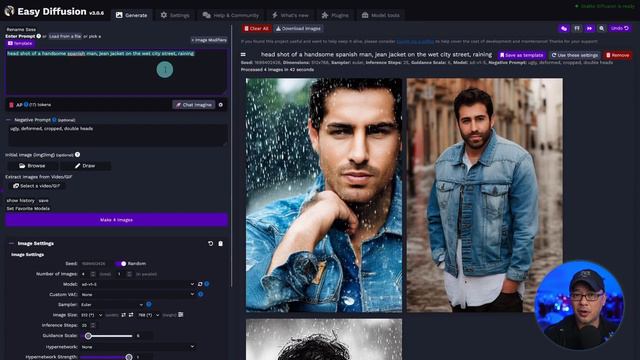This screenshot has height=360, width=640.
Task: Collapse the Negative Prompt section
Action: tap(9, 120)
